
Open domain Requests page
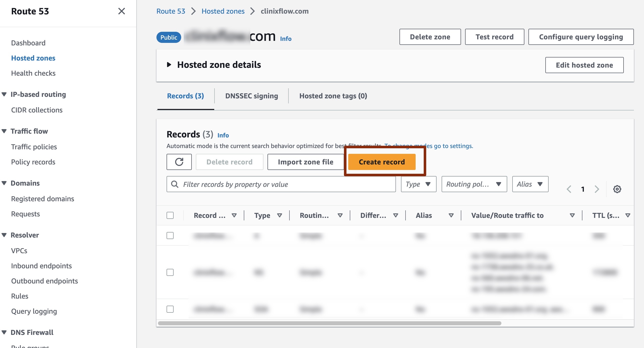tap(25, 214)
